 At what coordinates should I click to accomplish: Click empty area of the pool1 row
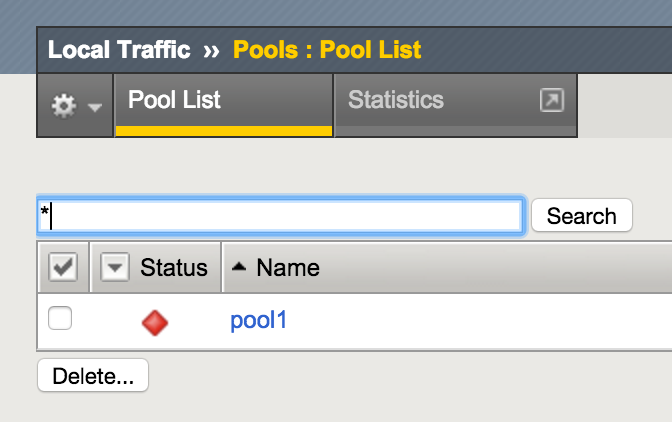(x=480, y=321)
